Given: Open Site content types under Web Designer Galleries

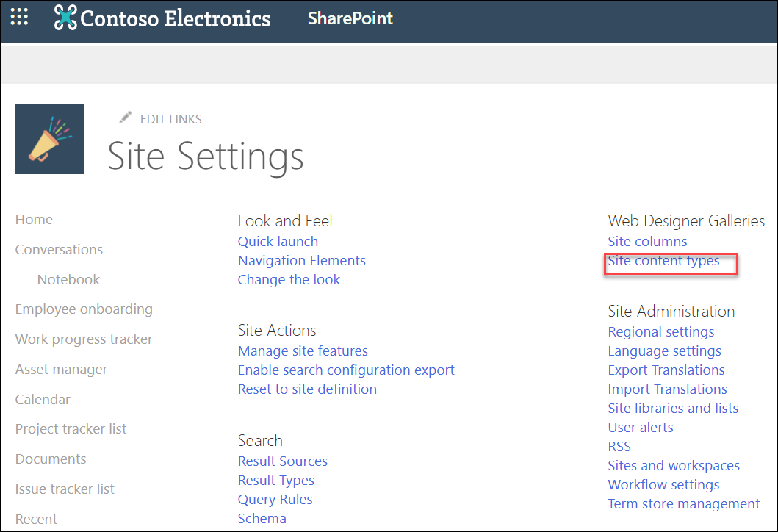Looking at the screenshot, I should coord(663,260).
